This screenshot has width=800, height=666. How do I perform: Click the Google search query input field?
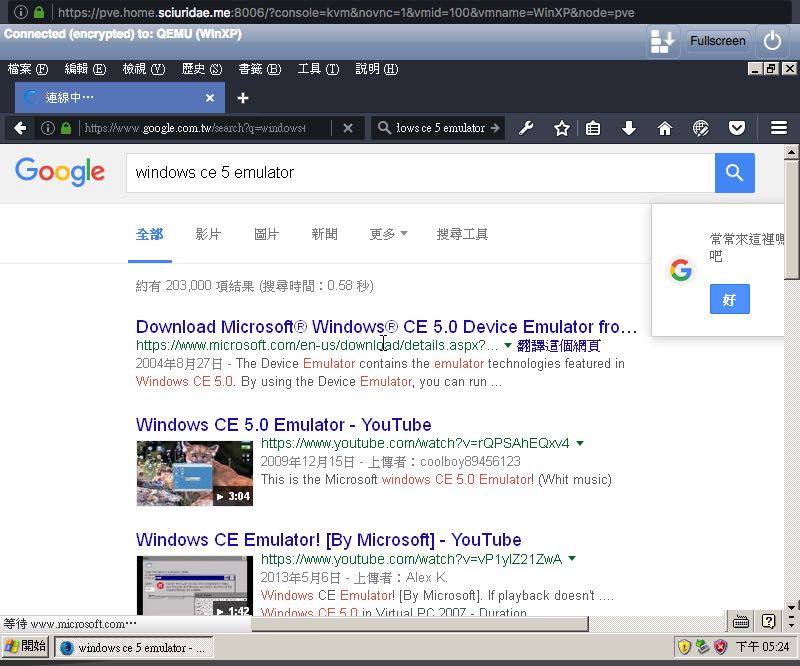tap(420, 173)
